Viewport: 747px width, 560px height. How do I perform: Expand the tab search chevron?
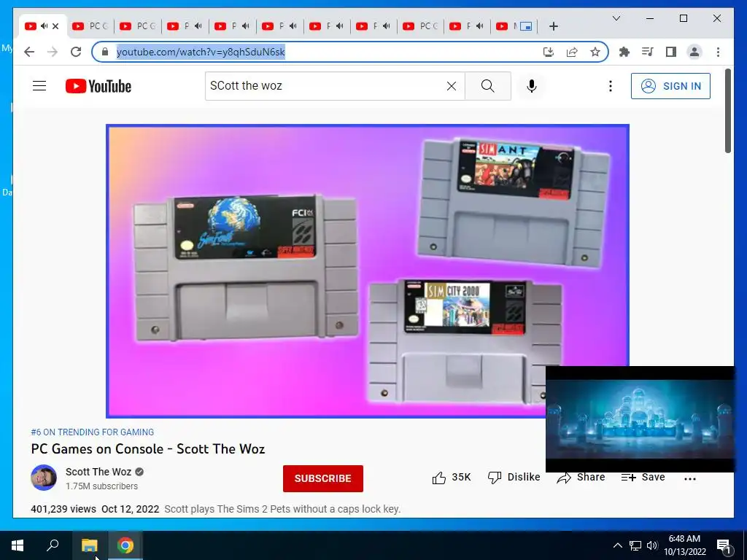tap(616, 18)
